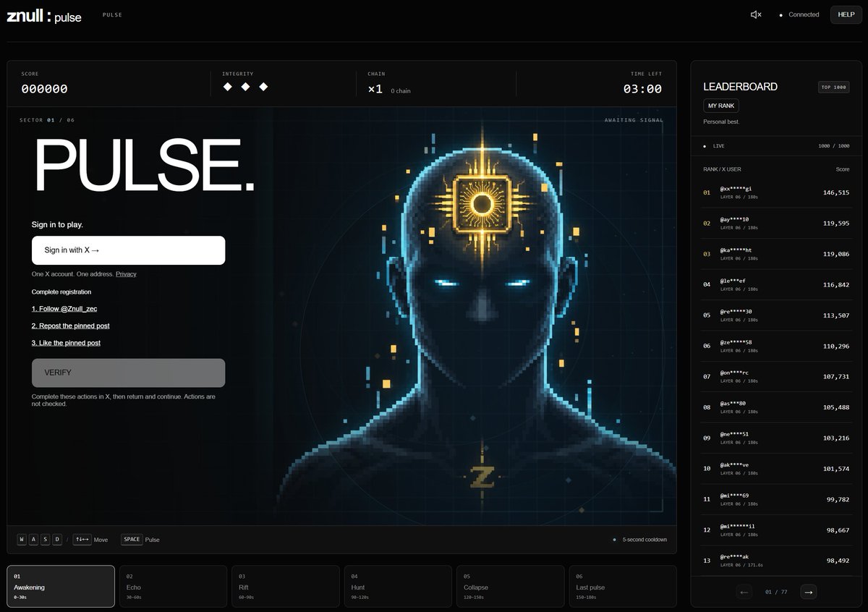Select the 05 Collapse sector tab
This screenshot has width=868, height=612.
[x=510, y=586]
